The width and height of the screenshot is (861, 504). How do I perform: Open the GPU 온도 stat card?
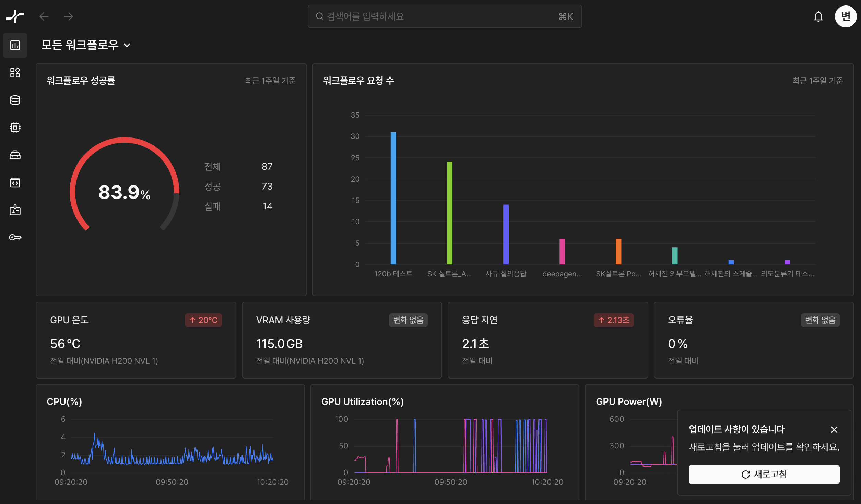point(136,340)
